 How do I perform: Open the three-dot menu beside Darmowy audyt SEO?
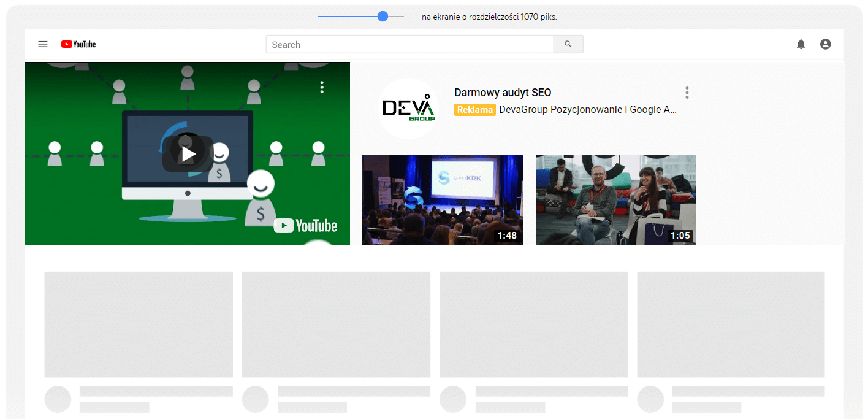[x=687, y=93]
